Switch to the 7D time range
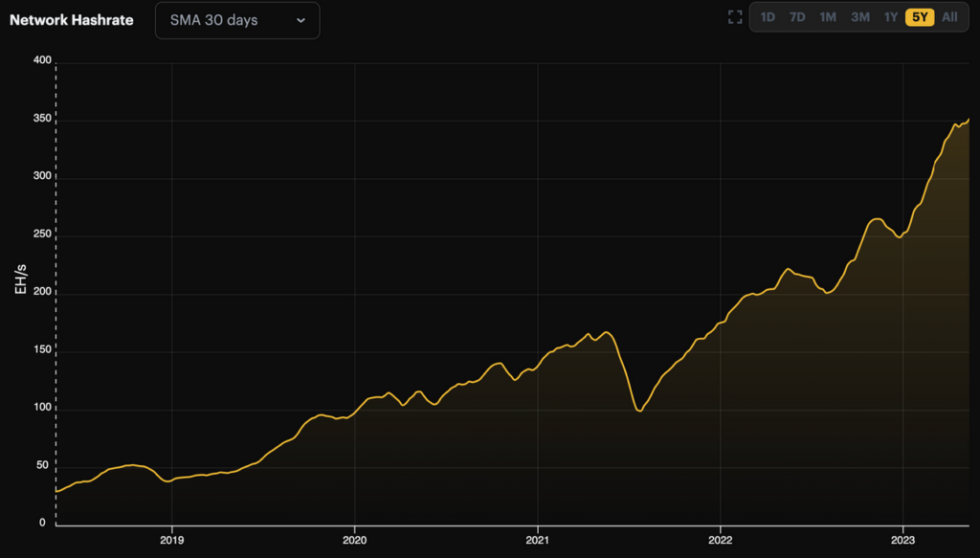The image size is (980, 558). click(x=797, y=17)
